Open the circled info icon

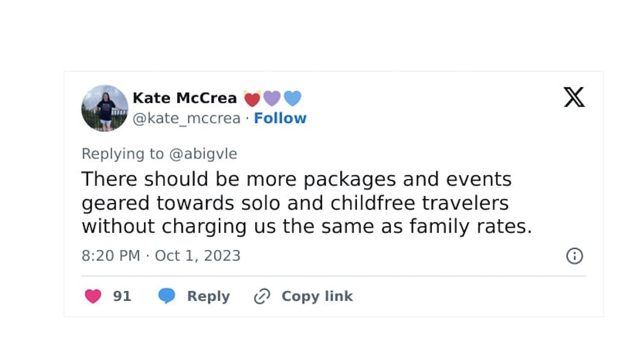[x=574, y=256]
